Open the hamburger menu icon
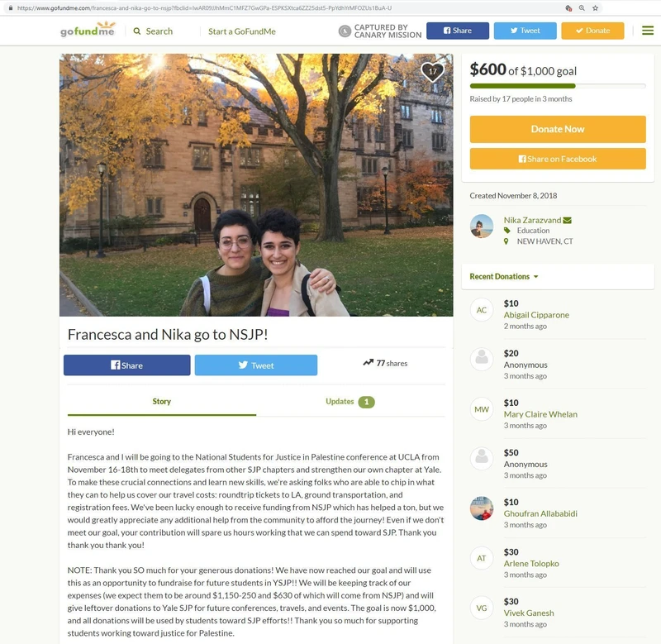This screenshot has width=661, height=644. [648, 31]
